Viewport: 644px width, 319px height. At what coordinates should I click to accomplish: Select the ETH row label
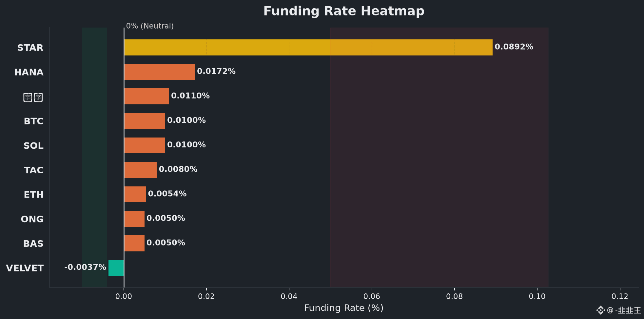coord(34,195)
